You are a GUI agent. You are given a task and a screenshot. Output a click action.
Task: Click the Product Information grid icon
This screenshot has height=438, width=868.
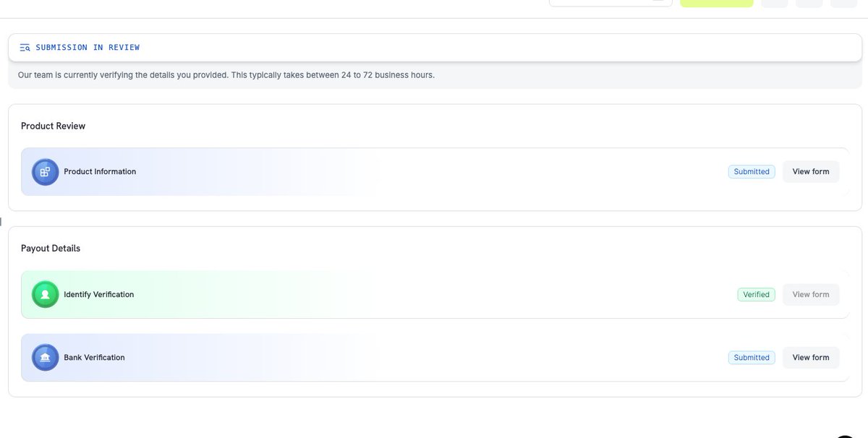pyautogui.click(x=45, y=172)
